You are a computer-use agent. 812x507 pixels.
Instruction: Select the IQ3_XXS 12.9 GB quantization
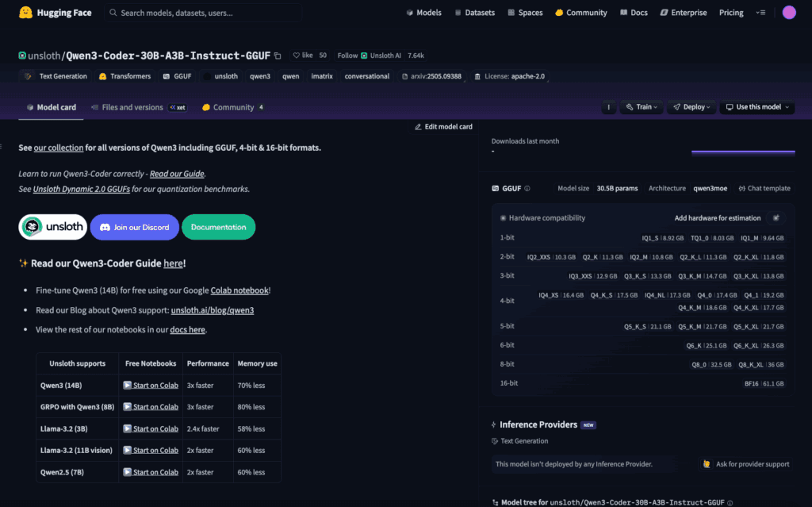(593, 276)
